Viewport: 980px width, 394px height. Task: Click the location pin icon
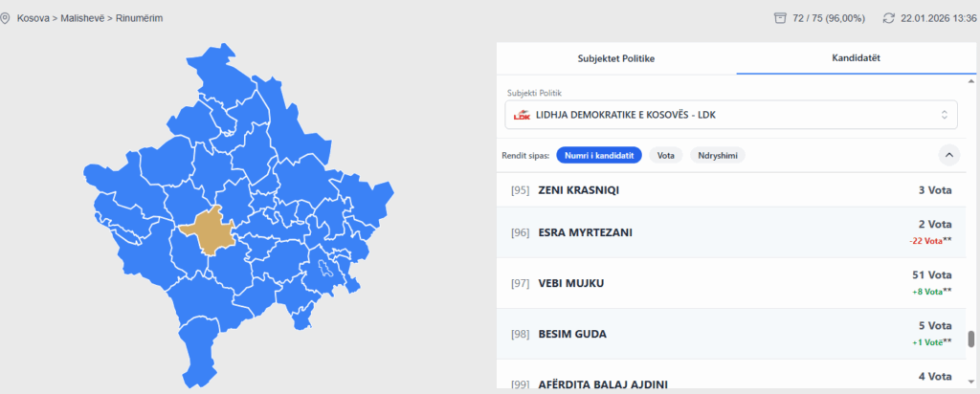(x=6, y=18)
